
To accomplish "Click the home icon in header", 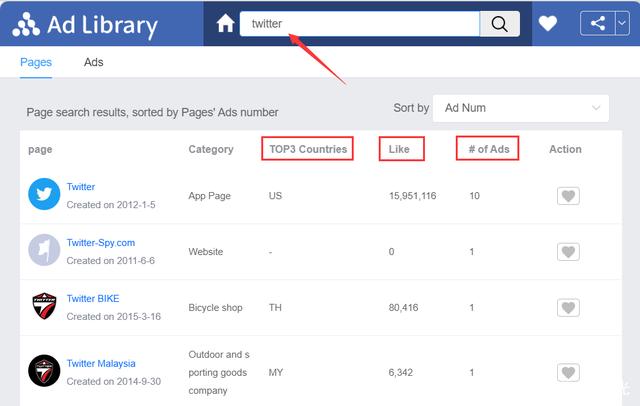I will click(x=225, y=23).
